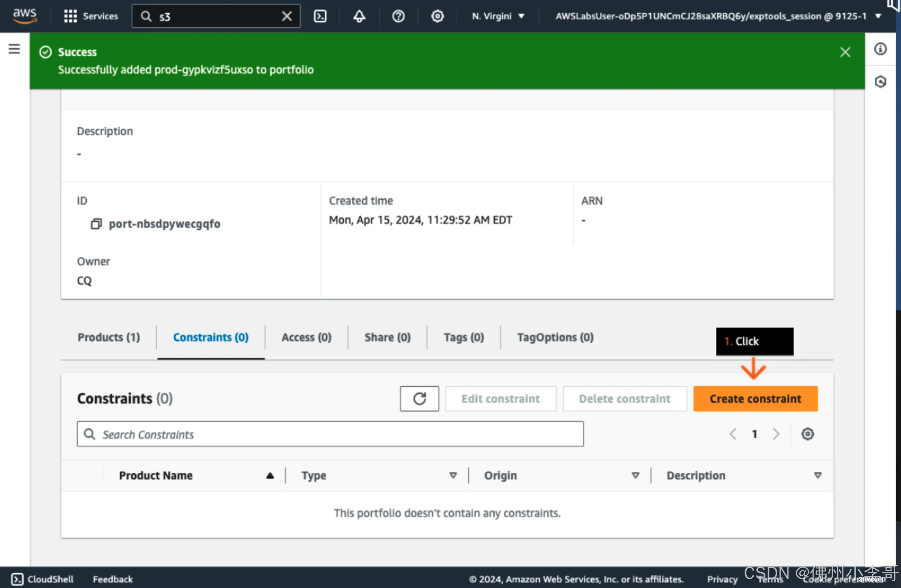Click the column settings gear icon
901x588 pixels.
808,434
